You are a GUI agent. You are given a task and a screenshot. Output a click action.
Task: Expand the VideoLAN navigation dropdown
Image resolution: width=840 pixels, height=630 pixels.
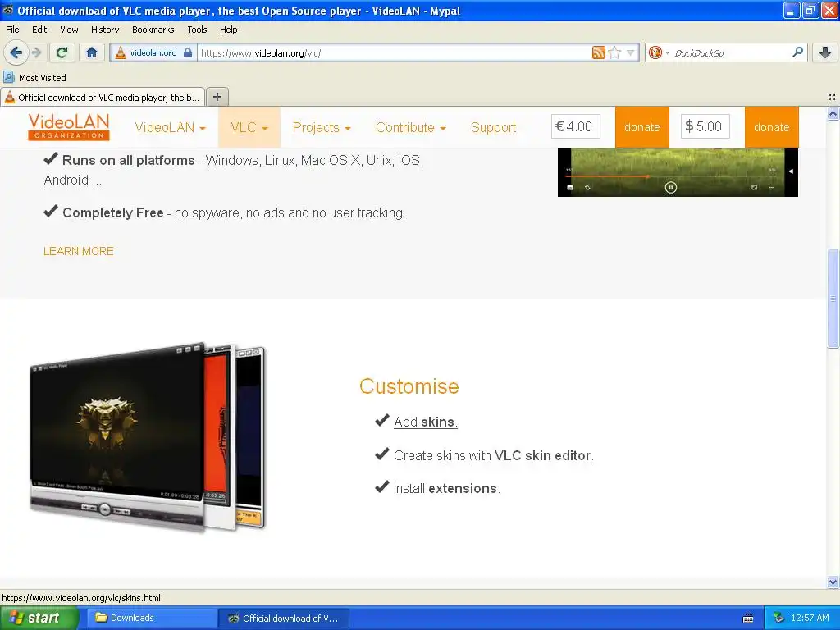click(x=170, y=127)
